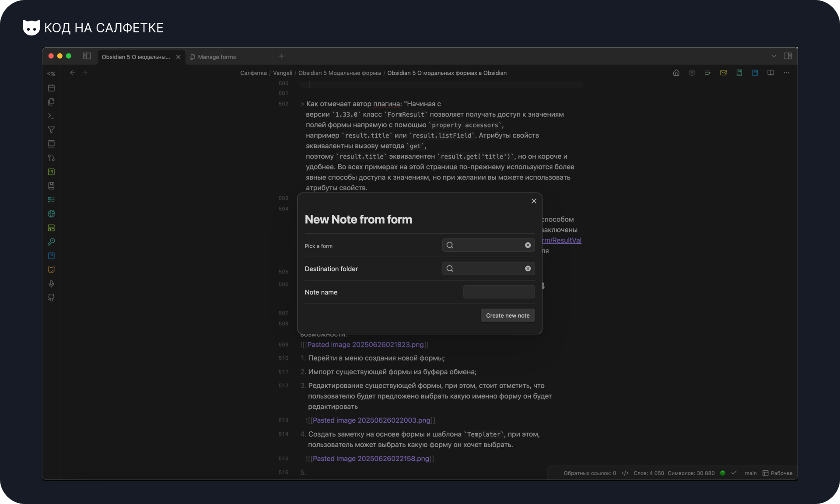Click the Create new note button

[x=507, y=315]
